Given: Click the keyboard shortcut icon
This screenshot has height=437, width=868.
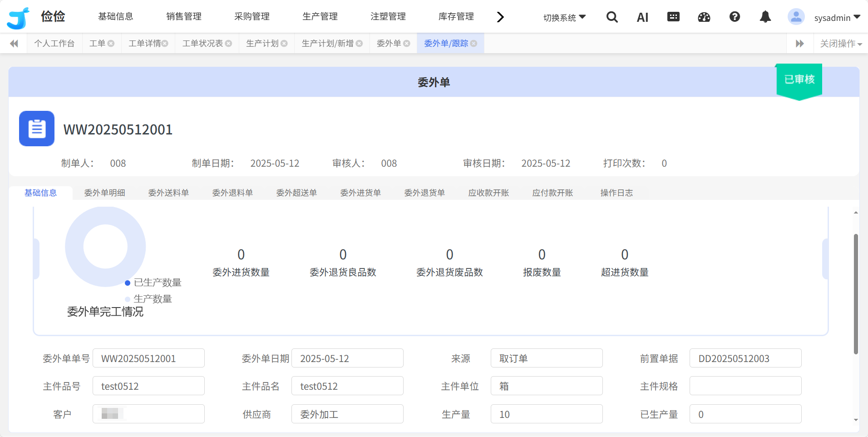Looking at the screenshot, I should 673,17.
